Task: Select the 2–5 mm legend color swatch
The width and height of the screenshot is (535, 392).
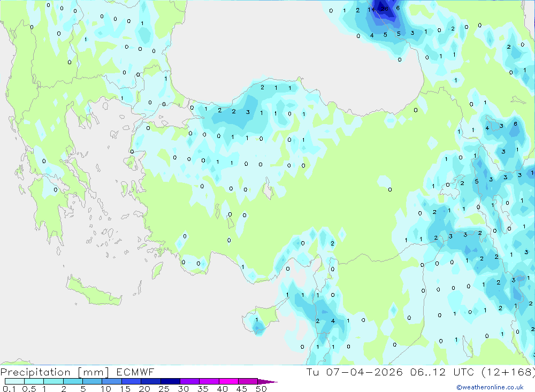Action: (73, 381)
